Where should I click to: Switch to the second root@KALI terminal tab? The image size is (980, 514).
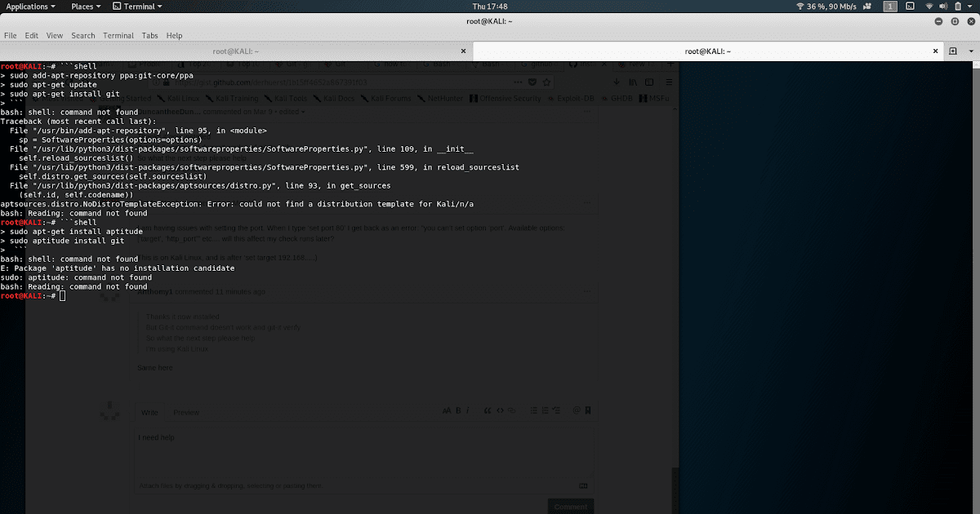708,51
